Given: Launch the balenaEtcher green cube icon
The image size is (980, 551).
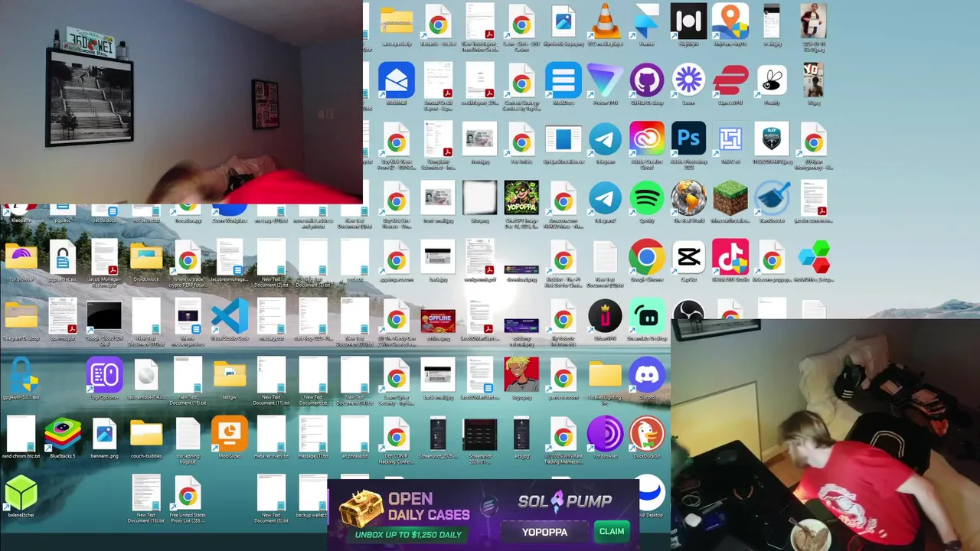Looking at the screenshot, I should (21, 494).
